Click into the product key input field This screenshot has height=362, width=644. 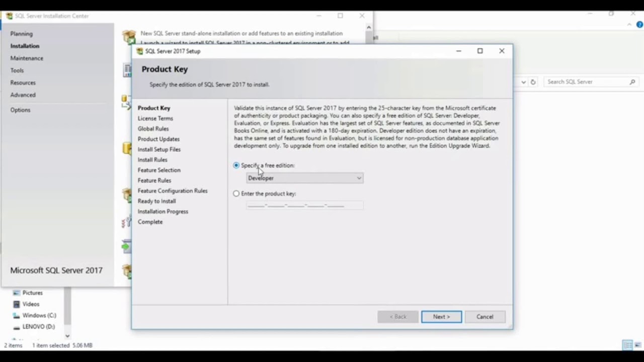click(304, 205)
